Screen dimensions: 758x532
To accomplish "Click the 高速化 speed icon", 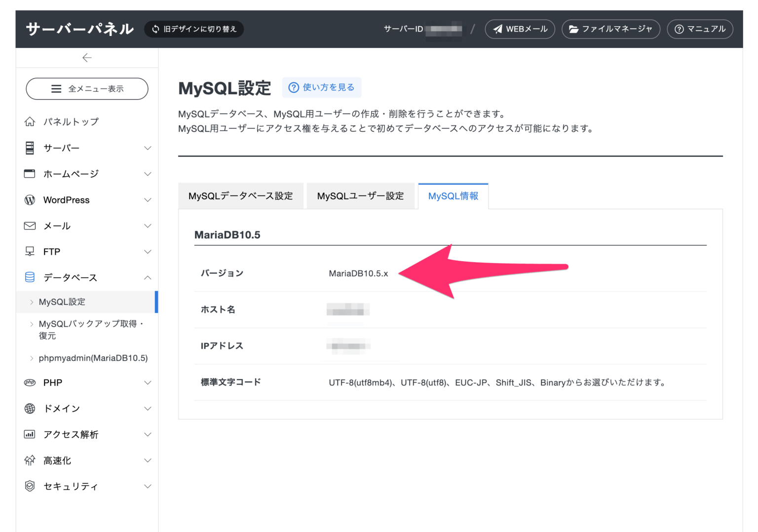I will 30,460.
